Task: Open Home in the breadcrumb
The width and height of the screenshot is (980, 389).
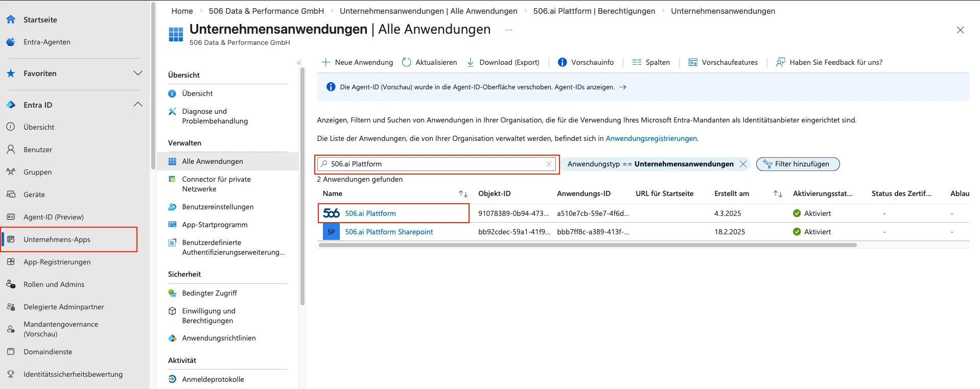Action: tap(182, 11)
